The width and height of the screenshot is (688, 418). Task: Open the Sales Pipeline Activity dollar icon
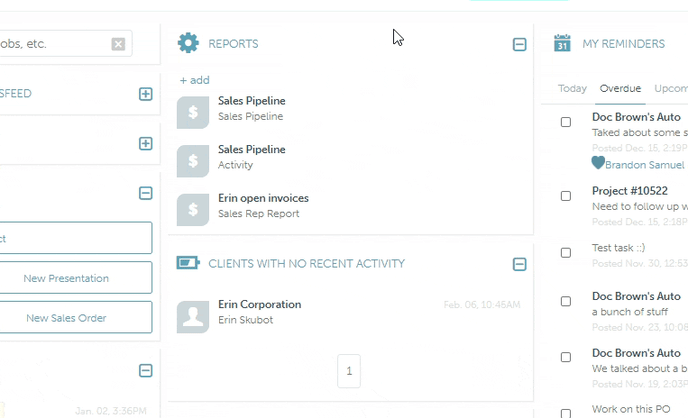tap(193, 161)
